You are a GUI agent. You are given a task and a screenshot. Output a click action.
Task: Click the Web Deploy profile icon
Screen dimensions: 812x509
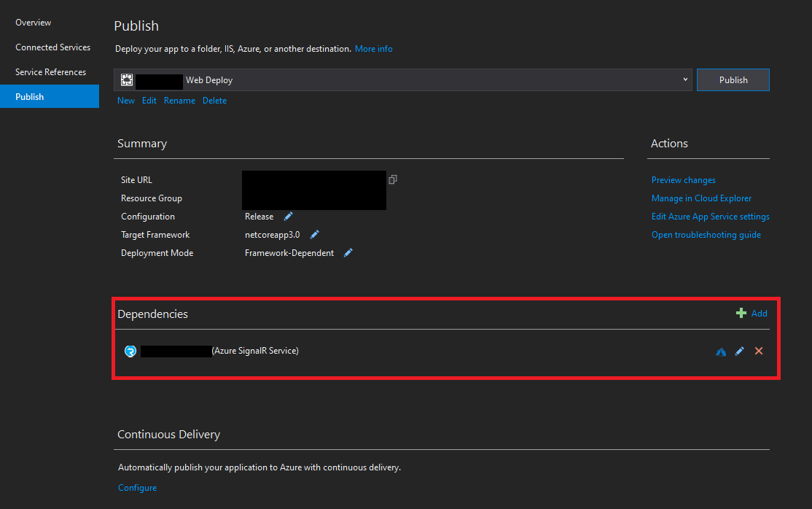127,79
